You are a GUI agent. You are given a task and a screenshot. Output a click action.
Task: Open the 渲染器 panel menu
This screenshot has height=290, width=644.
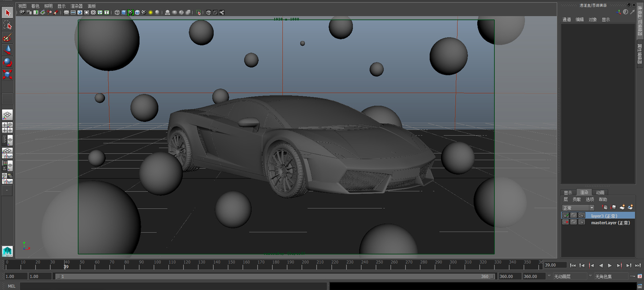[77, 6]
